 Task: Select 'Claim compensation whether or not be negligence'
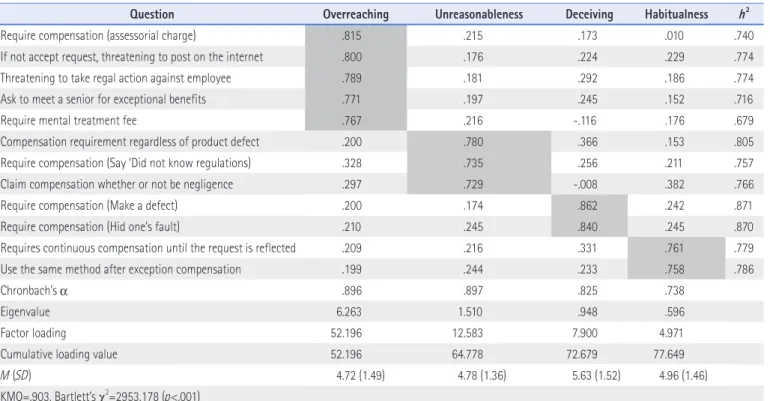click(382, 184)
